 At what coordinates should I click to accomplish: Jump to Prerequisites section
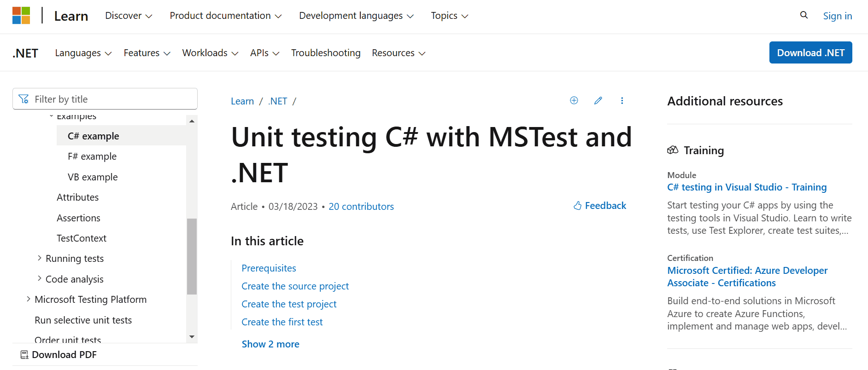(269, 268)
